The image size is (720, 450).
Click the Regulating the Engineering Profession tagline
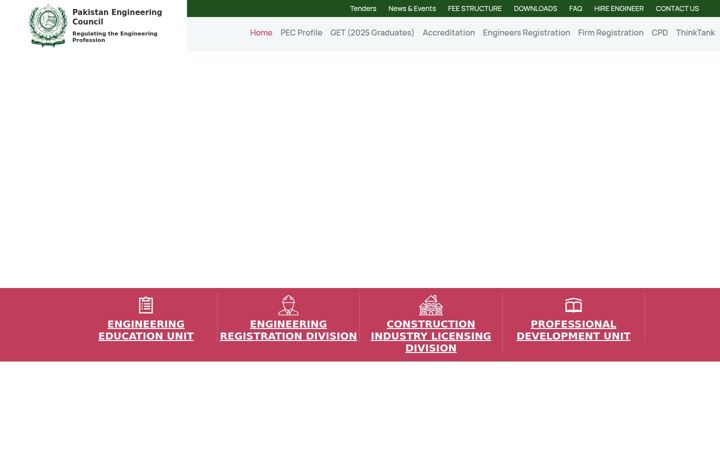click(115, 37)
